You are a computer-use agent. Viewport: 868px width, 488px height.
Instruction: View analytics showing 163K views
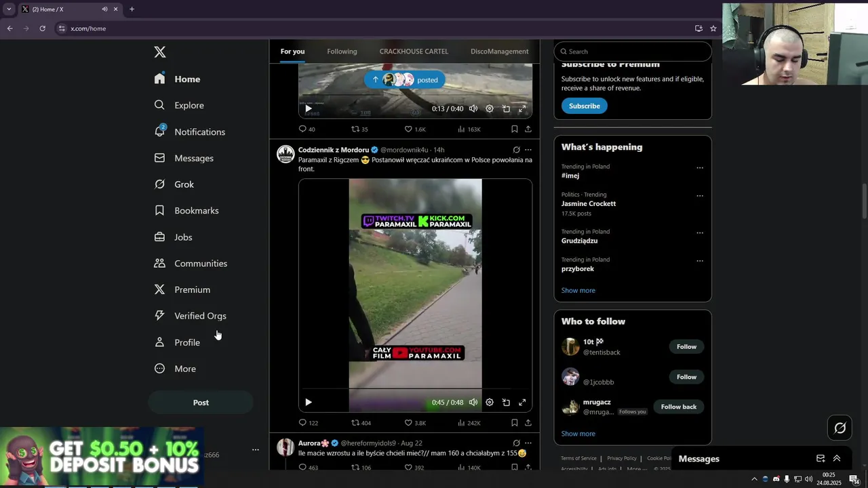coord(469,129)
